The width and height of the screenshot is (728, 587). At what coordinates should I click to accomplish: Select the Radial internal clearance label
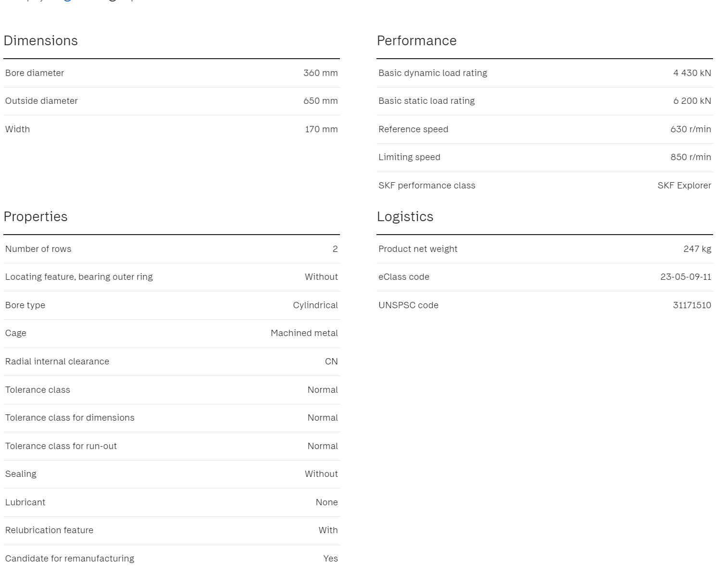click(x=57, y=362)
